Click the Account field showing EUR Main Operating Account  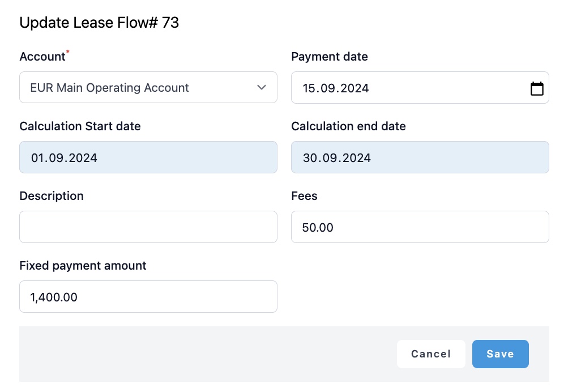148,87
